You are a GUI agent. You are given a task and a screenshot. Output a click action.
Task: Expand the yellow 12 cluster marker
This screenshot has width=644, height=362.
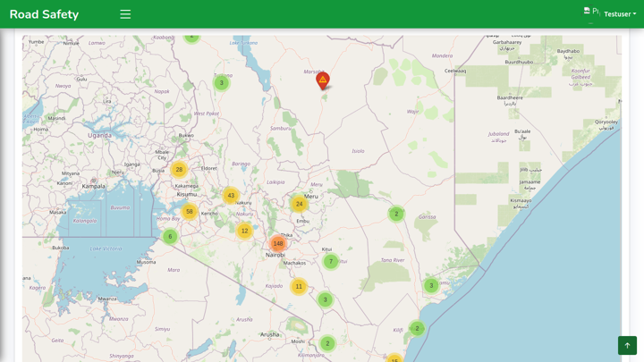[244, 231]
